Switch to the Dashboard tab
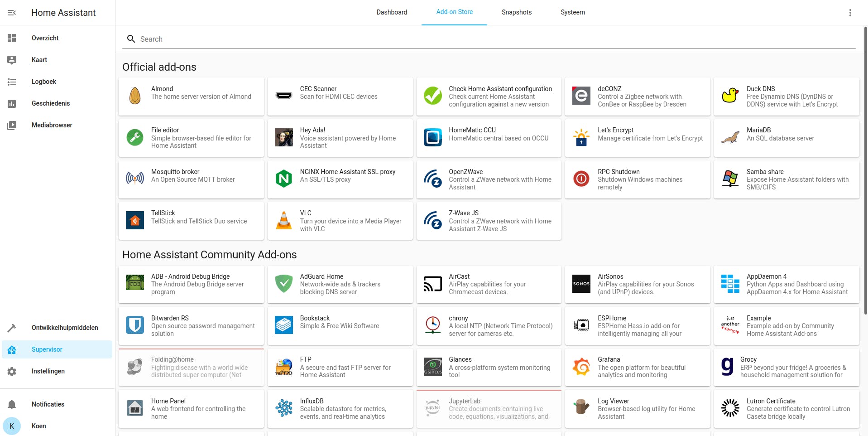Screen dimensions: 868x436 pyautogui.click(x=392, y=12)
